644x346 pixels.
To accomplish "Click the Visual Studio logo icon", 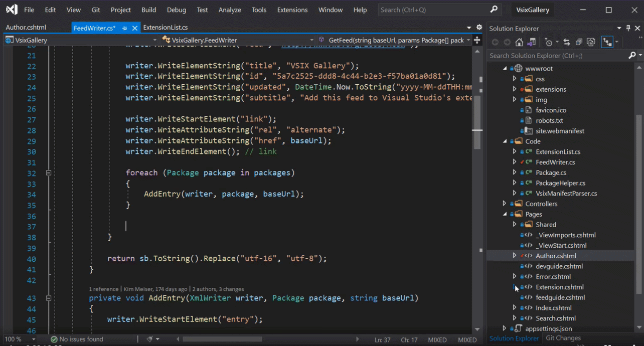I will pos(11,10).
